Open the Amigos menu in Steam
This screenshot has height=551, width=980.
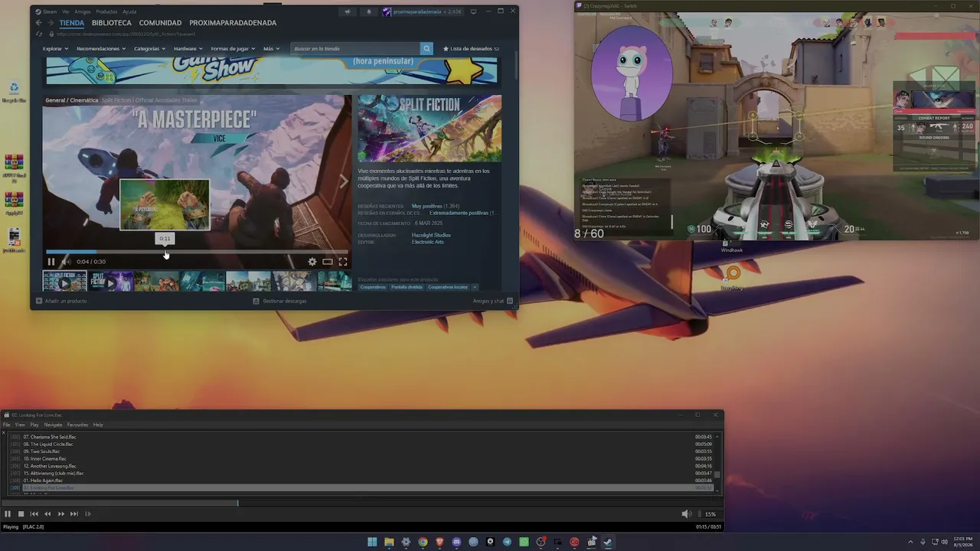[x=82, y=11]
